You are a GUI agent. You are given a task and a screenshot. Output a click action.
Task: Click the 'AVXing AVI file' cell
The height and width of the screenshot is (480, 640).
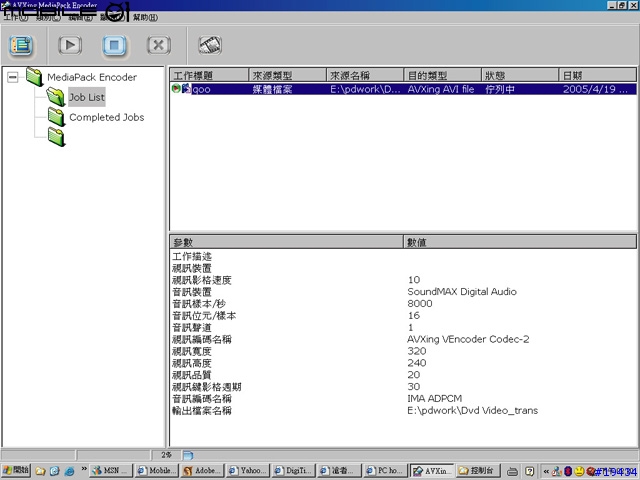(441, 89)
